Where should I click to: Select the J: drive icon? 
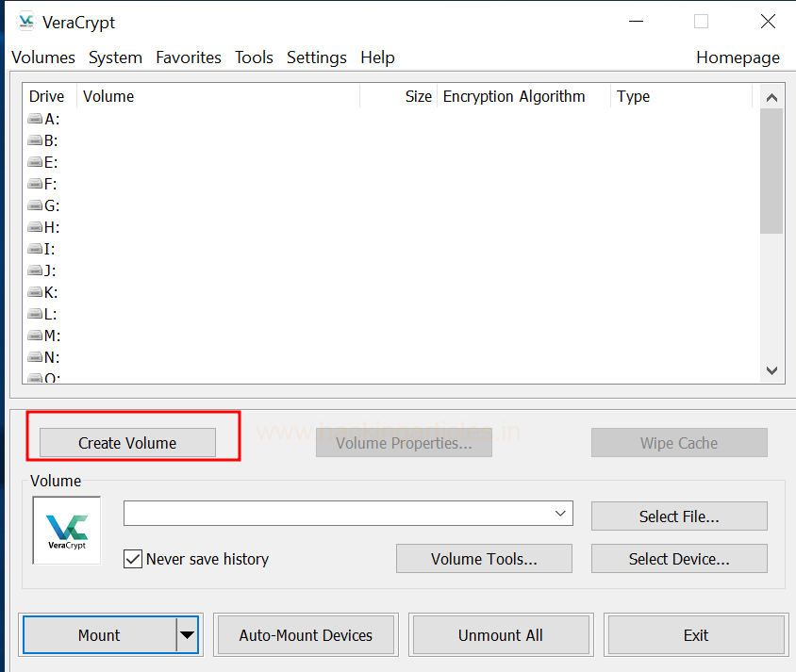click(35, 270)
